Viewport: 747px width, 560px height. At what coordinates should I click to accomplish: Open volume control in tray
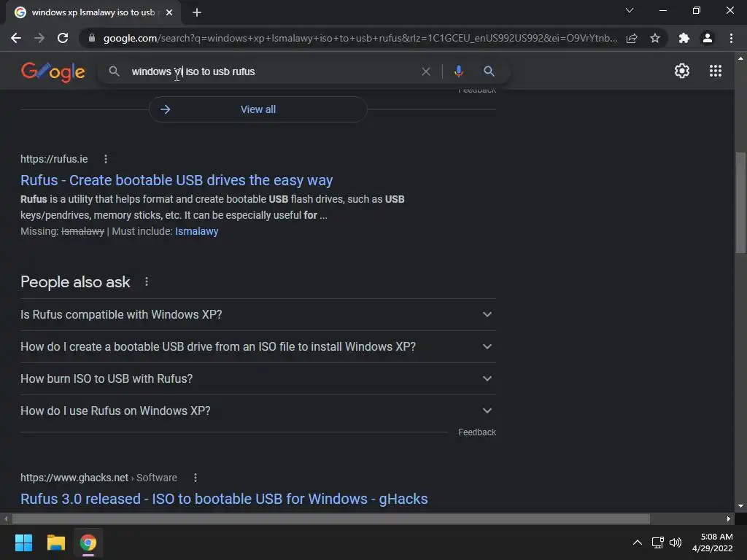675,542
